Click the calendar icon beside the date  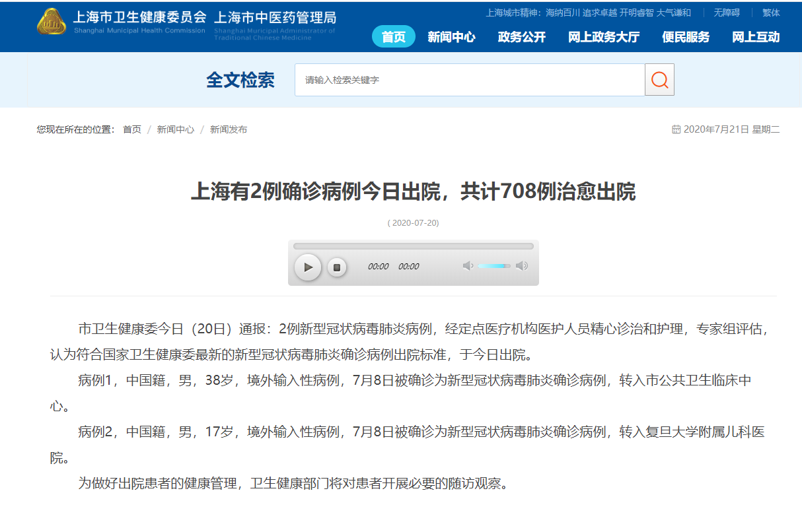(x=676, y=129)
